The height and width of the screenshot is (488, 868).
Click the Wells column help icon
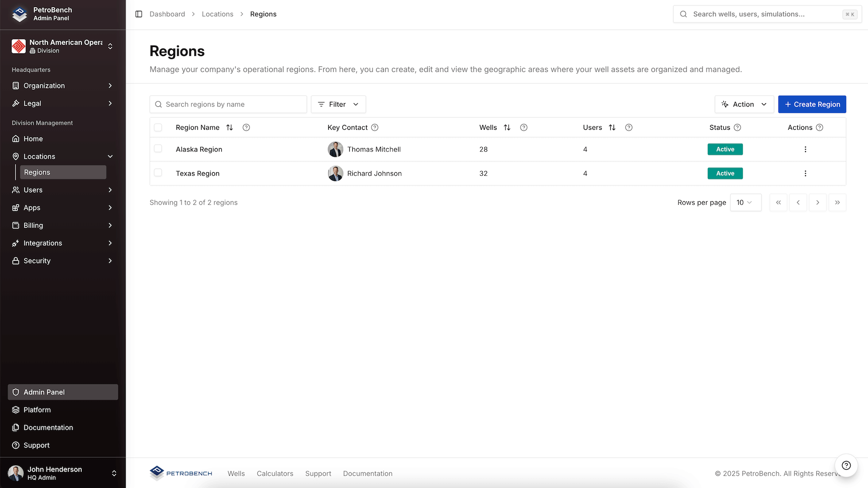pyautogui.click(x=524, y=127)
